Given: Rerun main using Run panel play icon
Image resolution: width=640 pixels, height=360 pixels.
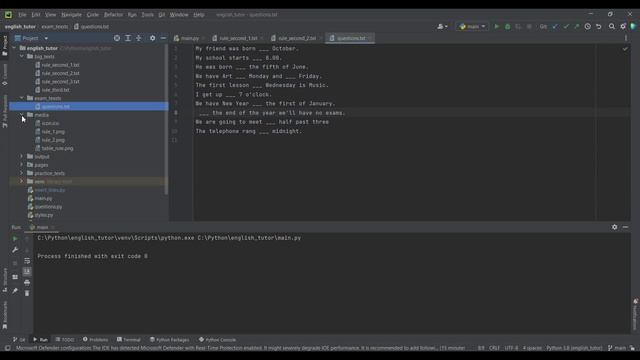Looking at the screenshot, I should point(15,238).
